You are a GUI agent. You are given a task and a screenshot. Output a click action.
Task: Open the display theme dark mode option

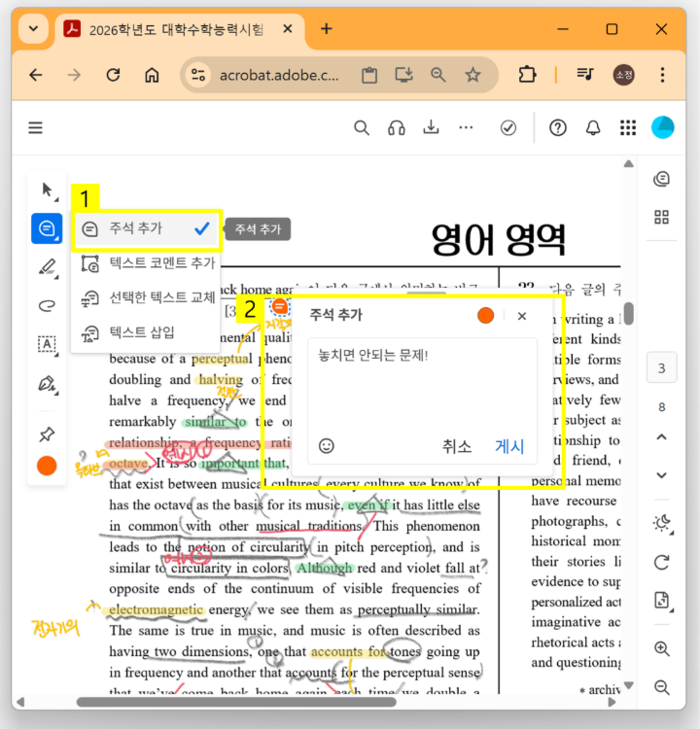click(661, 524)
